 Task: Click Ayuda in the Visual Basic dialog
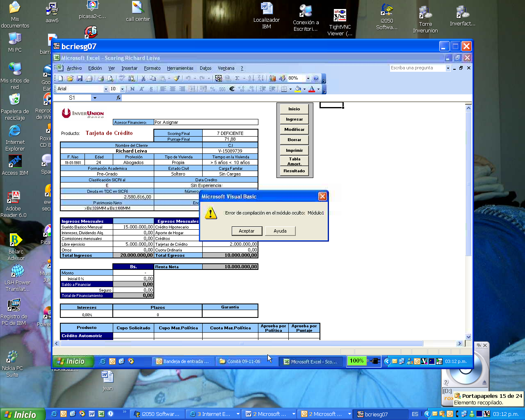pos(280,231)
